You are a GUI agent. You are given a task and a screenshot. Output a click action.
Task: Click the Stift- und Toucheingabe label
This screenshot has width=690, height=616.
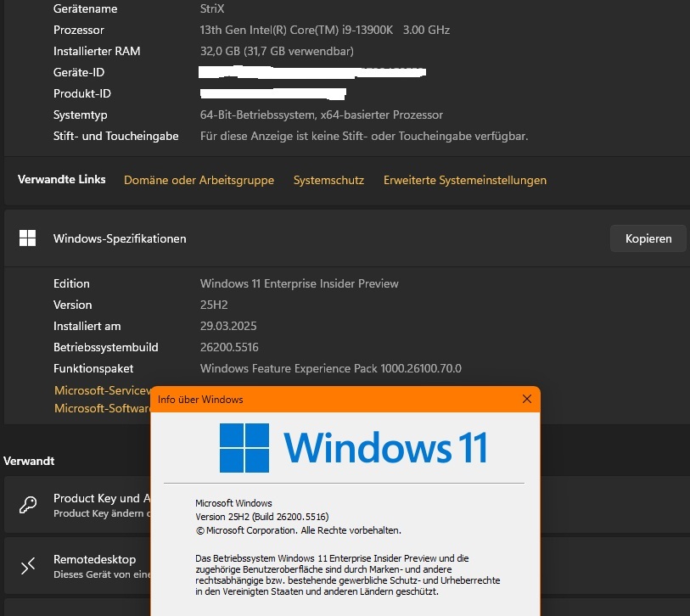point(115,136)
